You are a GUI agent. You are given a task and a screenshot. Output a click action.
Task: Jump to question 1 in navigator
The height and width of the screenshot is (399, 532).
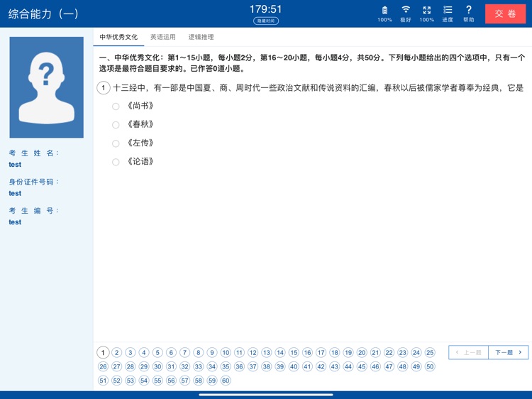pos(103,352)
